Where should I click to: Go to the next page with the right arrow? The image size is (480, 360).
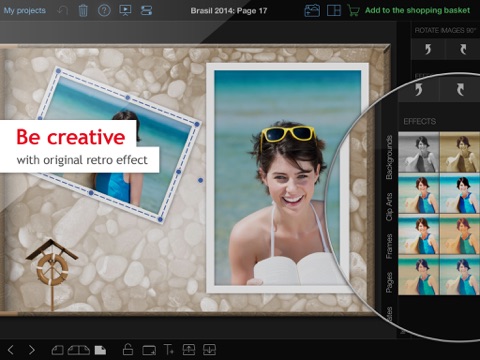tap(32, 350)
